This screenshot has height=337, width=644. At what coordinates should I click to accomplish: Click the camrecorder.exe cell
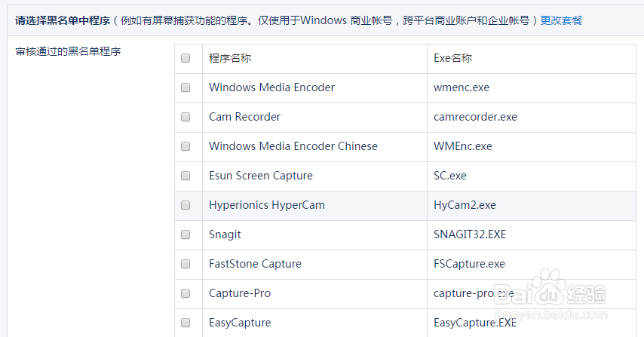(x=475, y=117)
